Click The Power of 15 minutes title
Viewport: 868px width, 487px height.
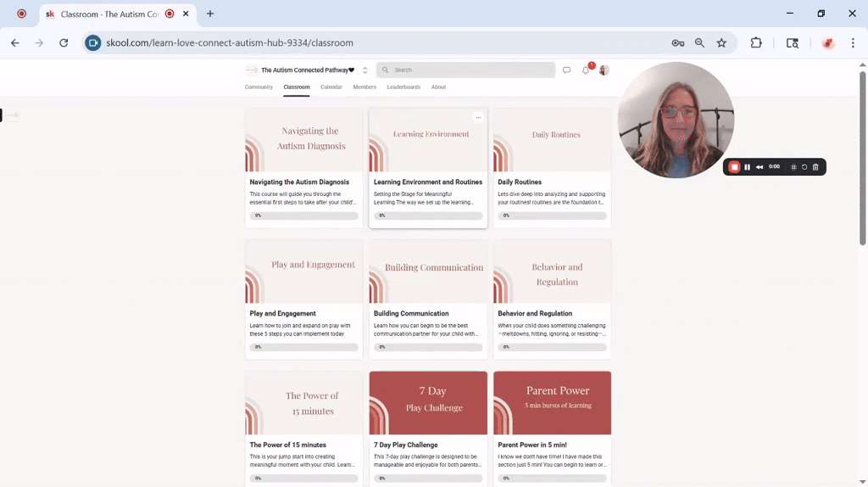tap(287, 445)
